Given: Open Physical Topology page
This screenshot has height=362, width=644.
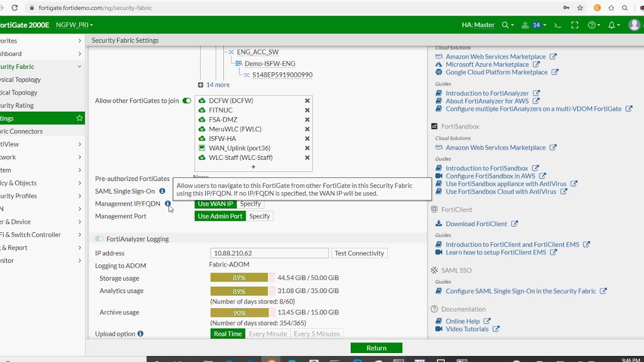Looking at the screenshot, I should tap(42, 79).
